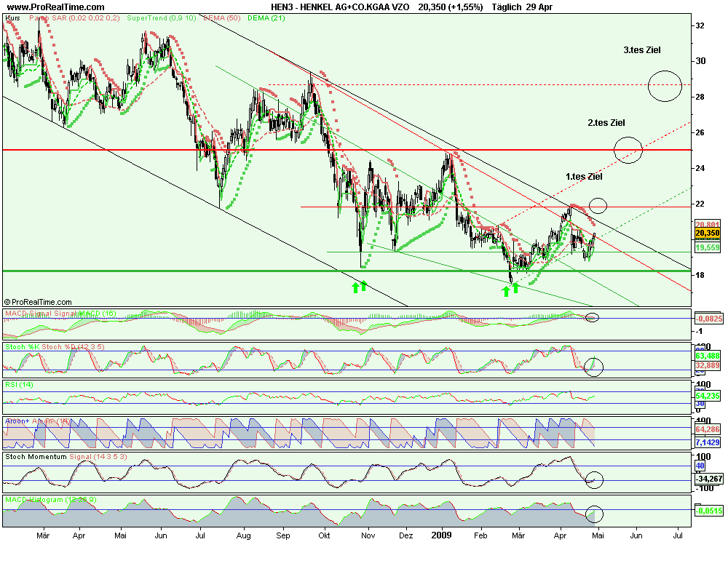Click the 32,889 stochastic value tag

pyautogui.click(x=707, y=366)
